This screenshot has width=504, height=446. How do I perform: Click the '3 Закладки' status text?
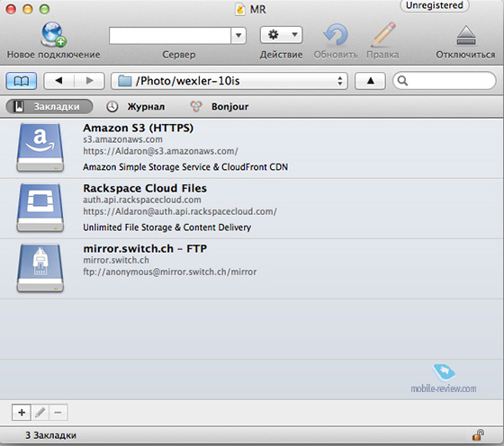pyautogui.click(x=50, y=435)
